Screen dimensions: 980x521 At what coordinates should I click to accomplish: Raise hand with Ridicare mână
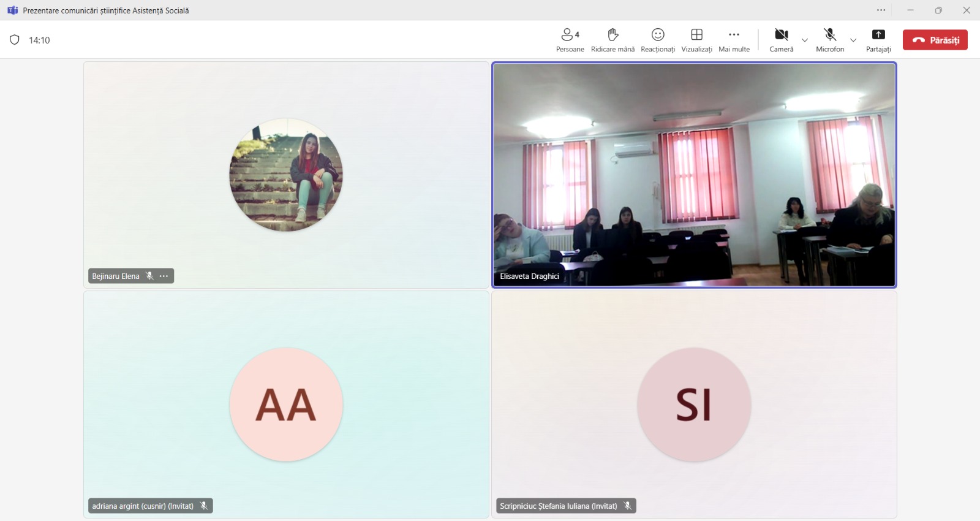click(x=612, y=40)
